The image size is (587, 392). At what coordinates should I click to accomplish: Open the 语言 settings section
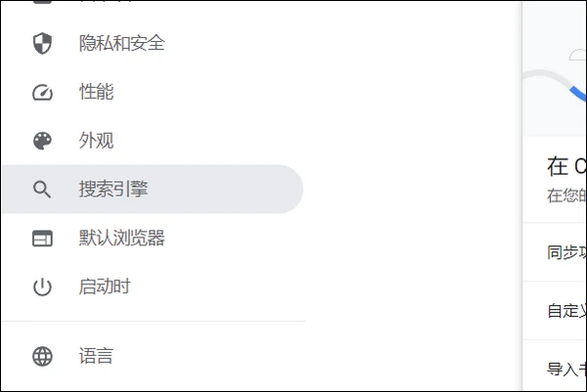(96, 356)
